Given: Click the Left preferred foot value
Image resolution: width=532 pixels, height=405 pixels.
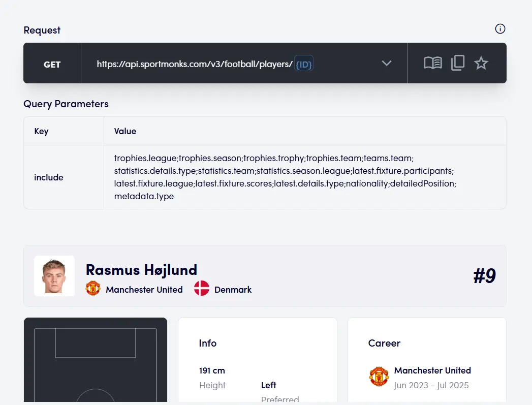Looking at the screenshot, I should [x=269, y=385].
